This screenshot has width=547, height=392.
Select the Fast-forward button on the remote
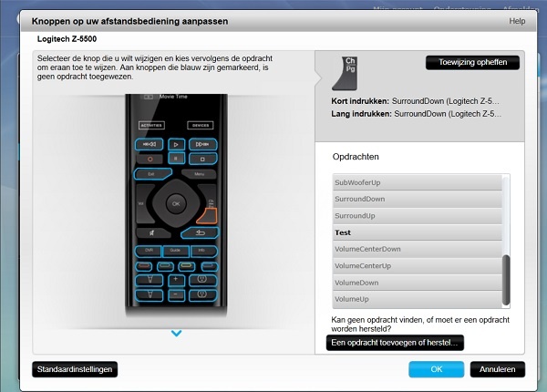(x=203, y=144)
